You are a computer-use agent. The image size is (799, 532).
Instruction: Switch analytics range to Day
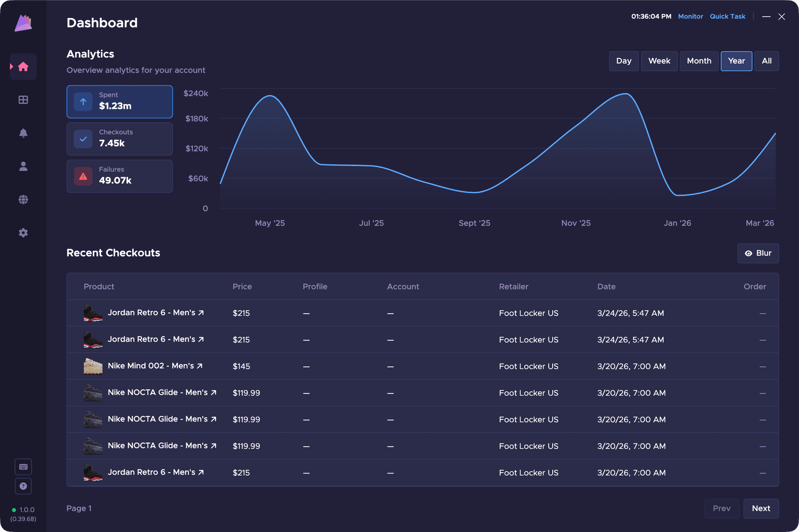[x=623, y=61]
